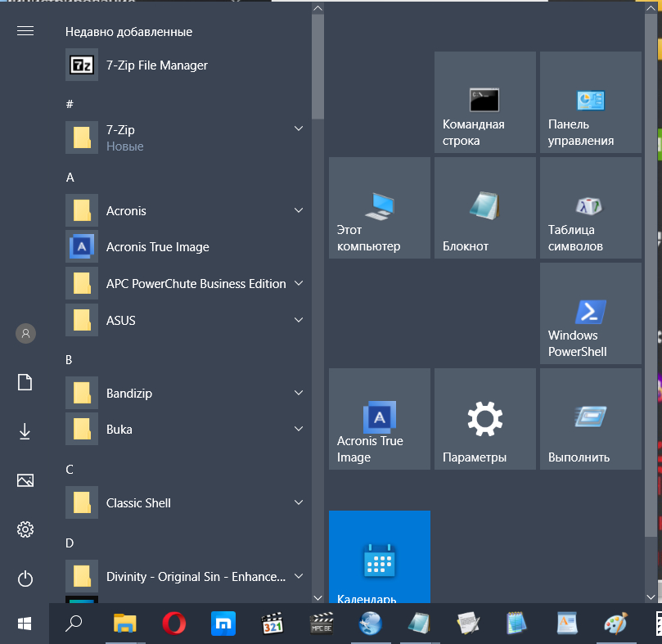Click the Power icon in Start sidebar
662x644 pixels.
(25, 579)
